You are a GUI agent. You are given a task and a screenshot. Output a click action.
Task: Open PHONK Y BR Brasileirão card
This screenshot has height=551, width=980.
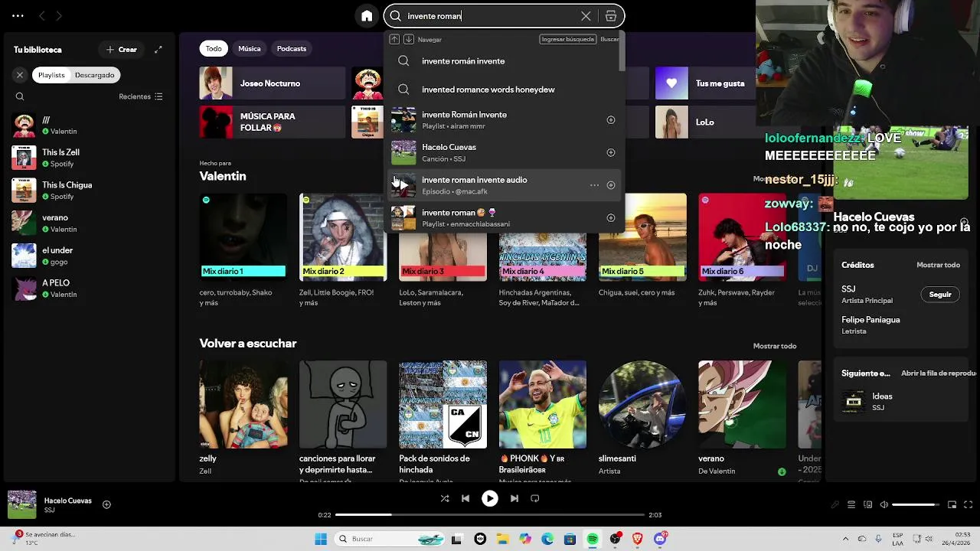click(543, 418)
